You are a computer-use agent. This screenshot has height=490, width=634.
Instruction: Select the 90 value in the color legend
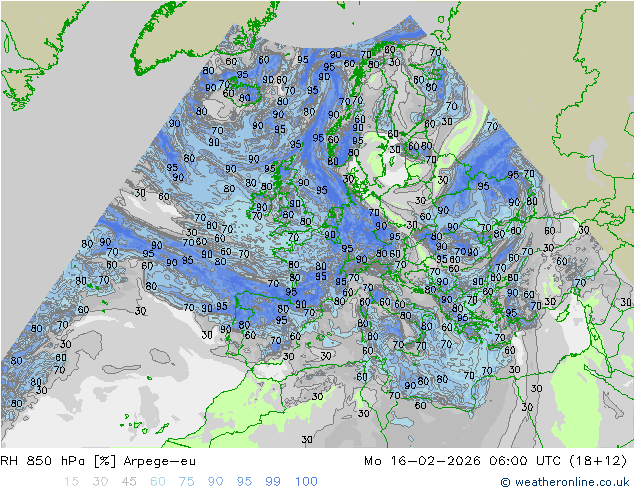pos(215,482)
